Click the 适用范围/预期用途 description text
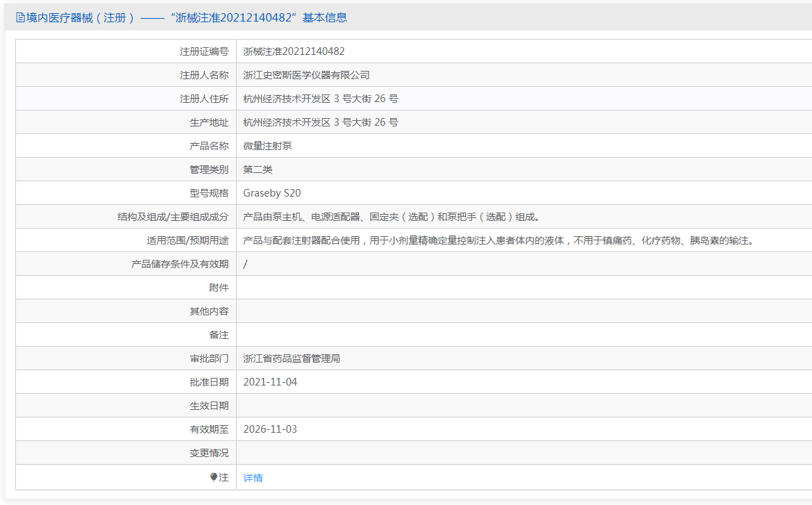Viewport: 812px width, 505px height. (x=498, y=240)
